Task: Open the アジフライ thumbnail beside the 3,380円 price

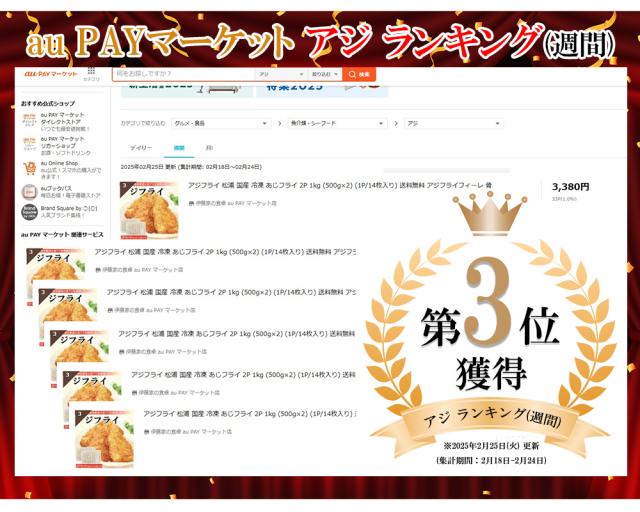Action: tap(149, 211)
